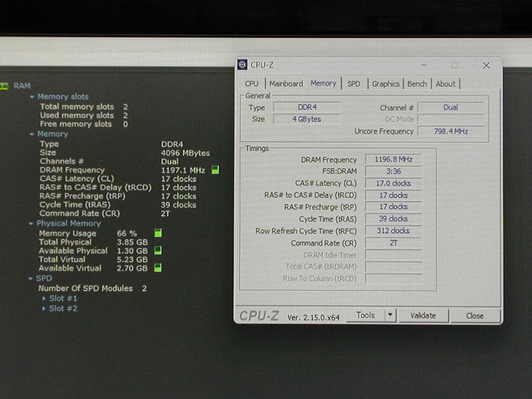The height and width of the screenshot is (399, 532).
Task: Collapse the SPD section
Action: [x=33, y=278]
